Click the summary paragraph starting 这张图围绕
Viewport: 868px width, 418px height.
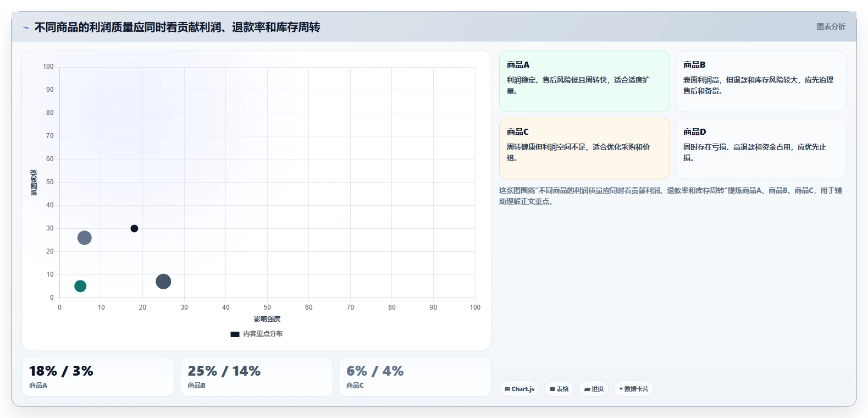670,196
